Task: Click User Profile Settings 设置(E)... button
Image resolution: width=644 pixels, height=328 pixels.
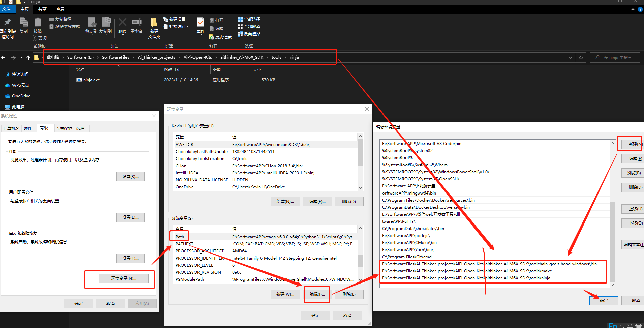Action: pos(130,217)
